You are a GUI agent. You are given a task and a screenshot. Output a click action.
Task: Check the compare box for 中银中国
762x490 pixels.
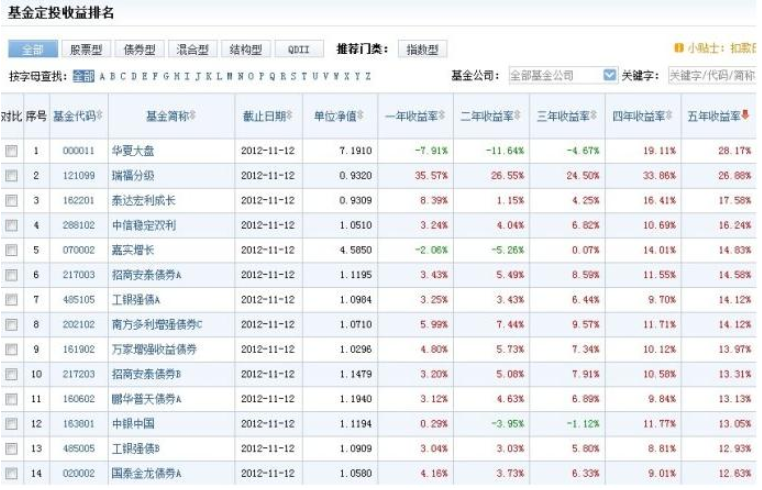tap(11, 424)
